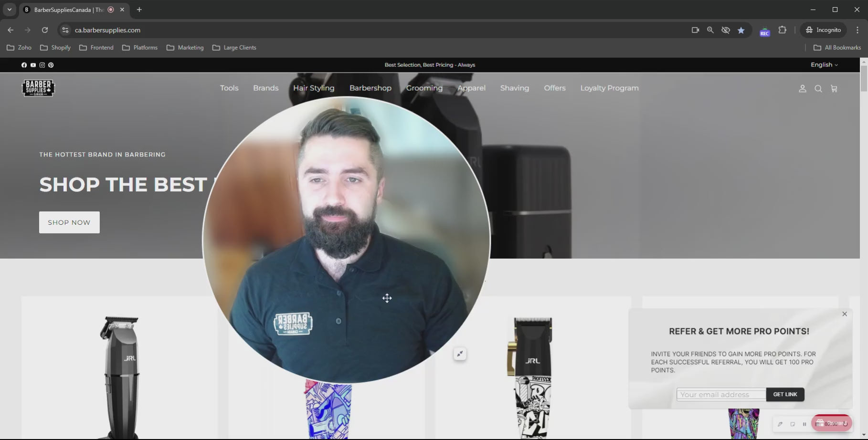Click the GET LINK button
The image size is (868, 440).
pos(785,395)
